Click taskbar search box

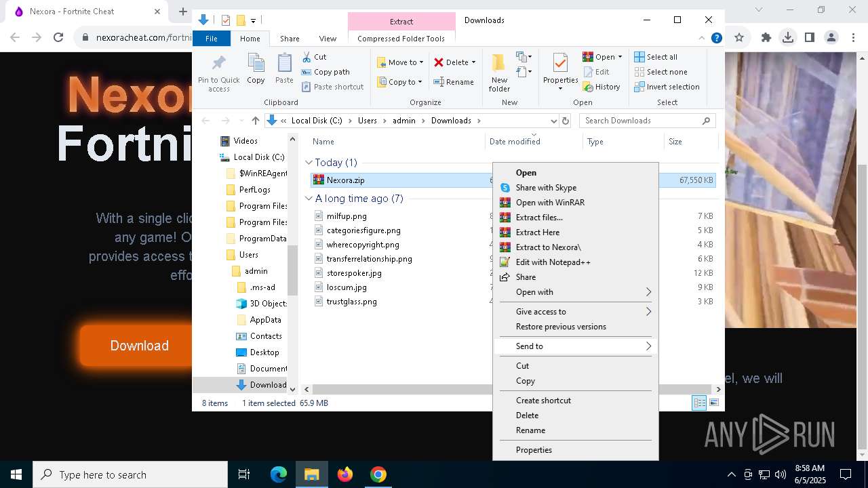tap(130, 474)
